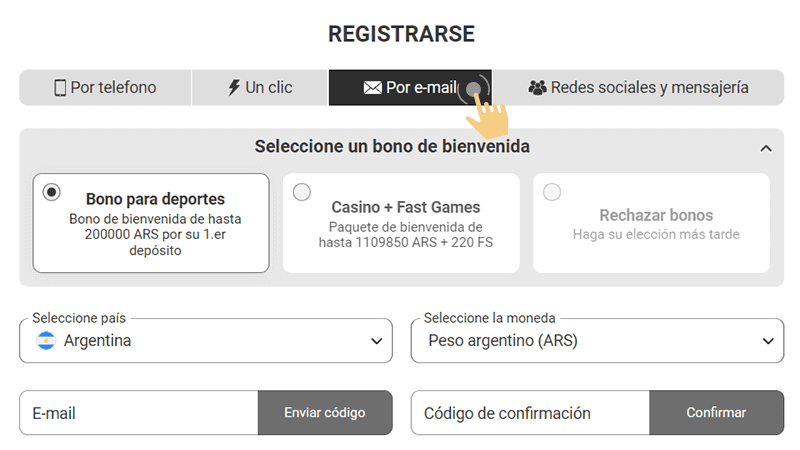
Task: Open the Seleccione país dropdown
Action: (x=205, y=341)
